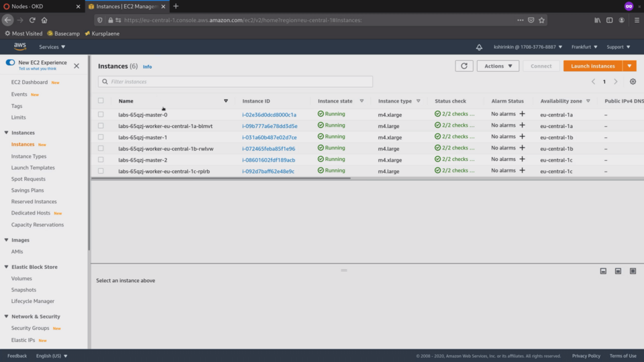Open EC2 Dashboard in sidebar
Image resolution: width=644 pixels, height=362 pixels.
[29, 82]
